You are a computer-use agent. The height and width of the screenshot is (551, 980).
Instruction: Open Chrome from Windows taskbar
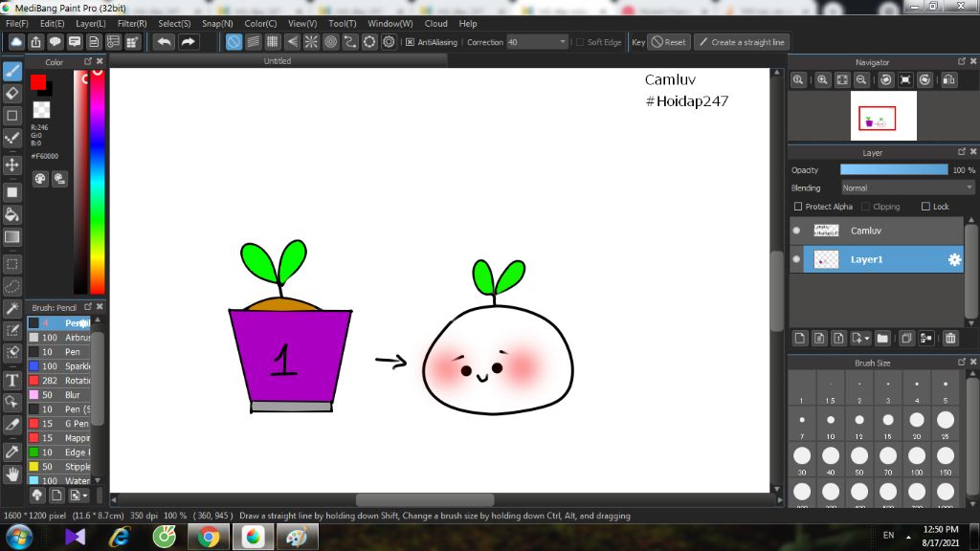[209, 537]
